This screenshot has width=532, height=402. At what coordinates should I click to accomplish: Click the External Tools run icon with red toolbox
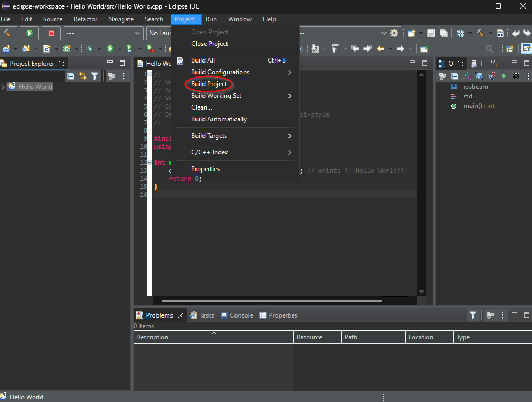pos(151,49)
